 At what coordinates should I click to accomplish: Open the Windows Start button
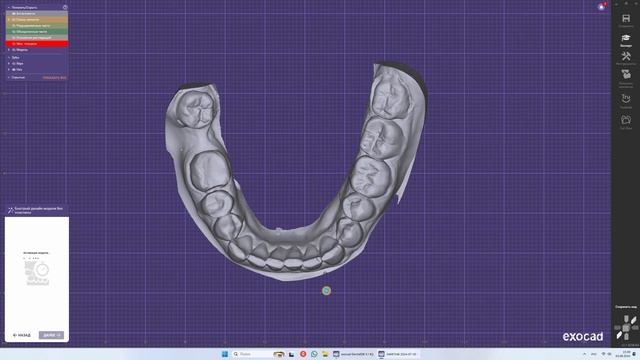tap(225, 354)
